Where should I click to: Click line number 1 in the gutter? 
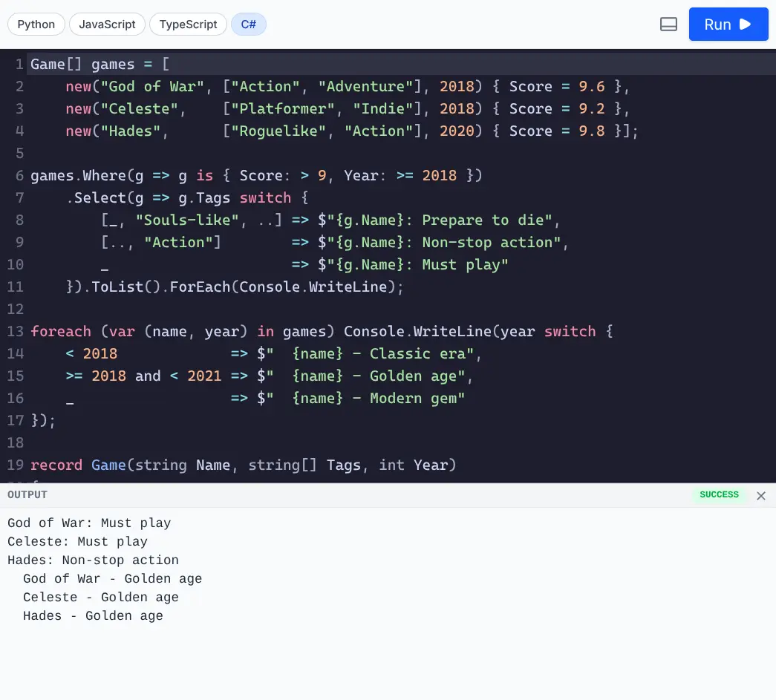click(18, 64)
